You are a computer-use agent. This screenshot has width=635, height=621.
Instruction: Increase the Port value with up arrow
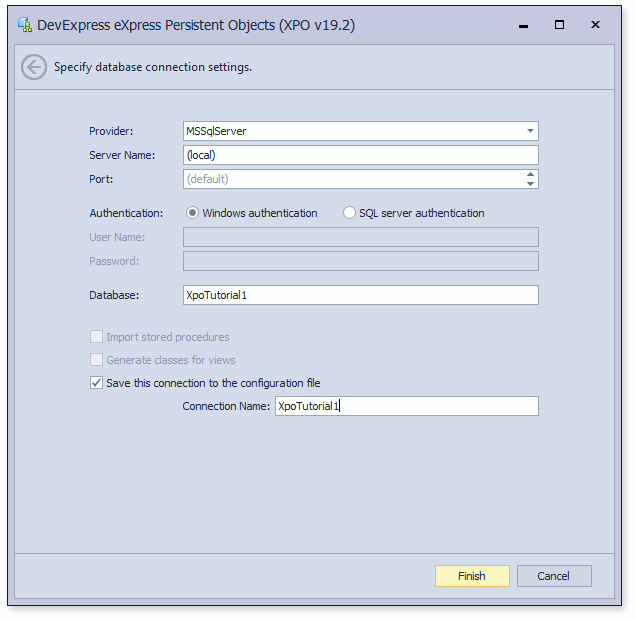pos(530,175)
